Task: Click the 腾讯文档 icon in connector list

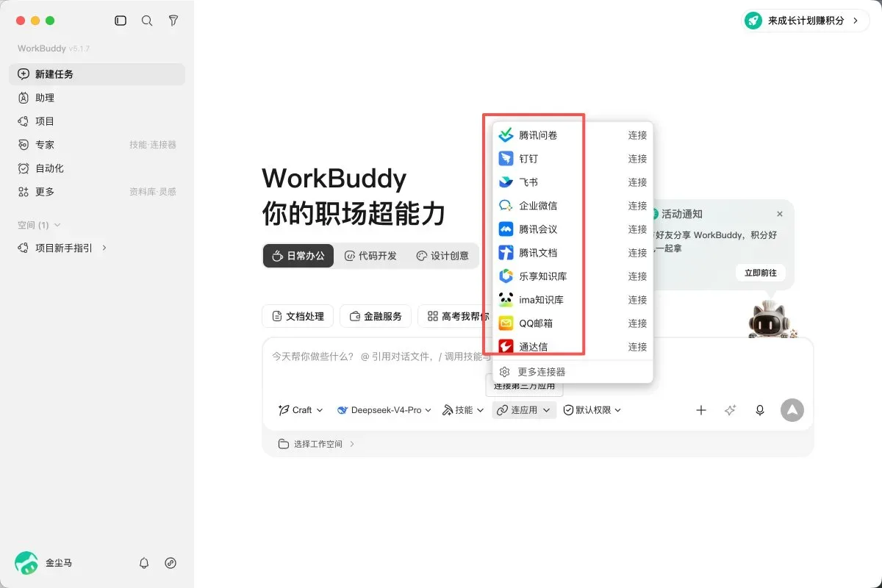Action: click(x=506, y=253)
